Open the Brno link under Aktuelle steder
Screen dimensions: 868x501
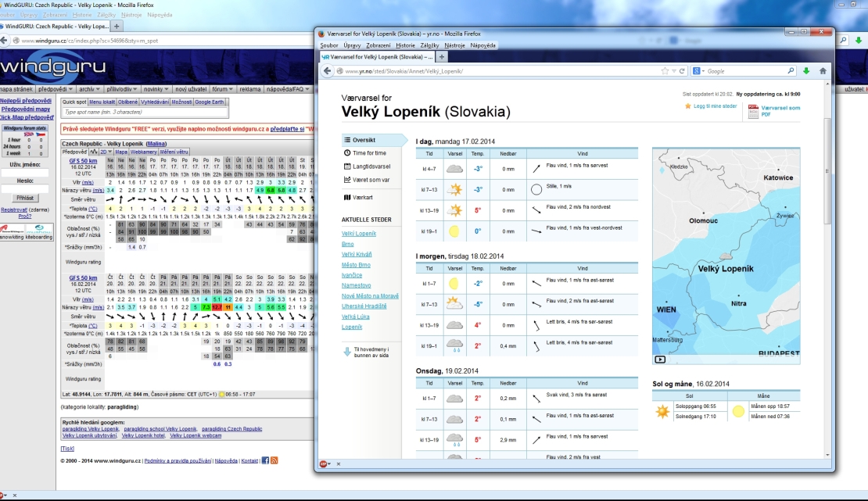click(x=348, y=244)
